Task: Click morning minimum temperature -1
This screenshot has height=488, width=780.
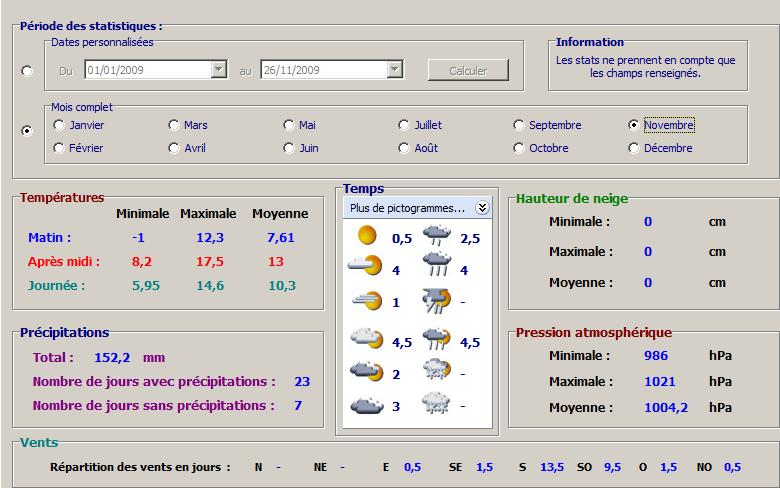Action: tap(138, 238)
